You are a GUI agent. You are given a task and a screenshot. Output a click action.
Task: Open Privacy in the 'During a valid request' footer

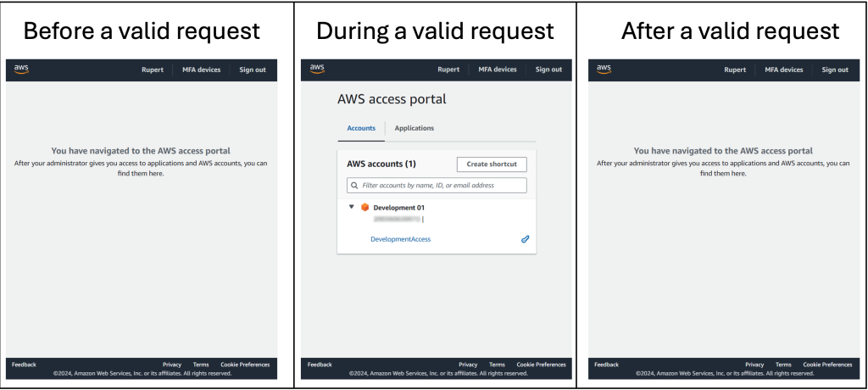468,365
